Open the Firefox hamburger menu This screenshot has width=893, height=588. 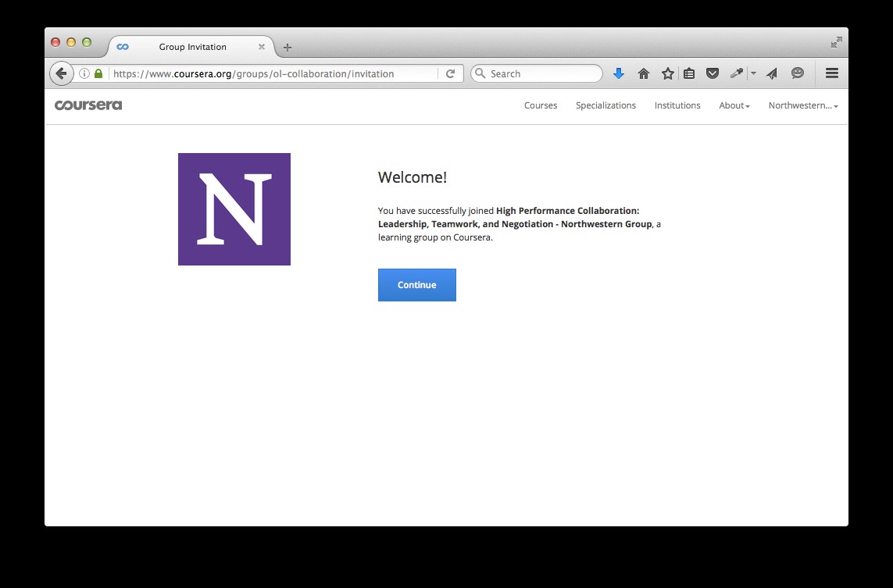[x=832, y=73]
